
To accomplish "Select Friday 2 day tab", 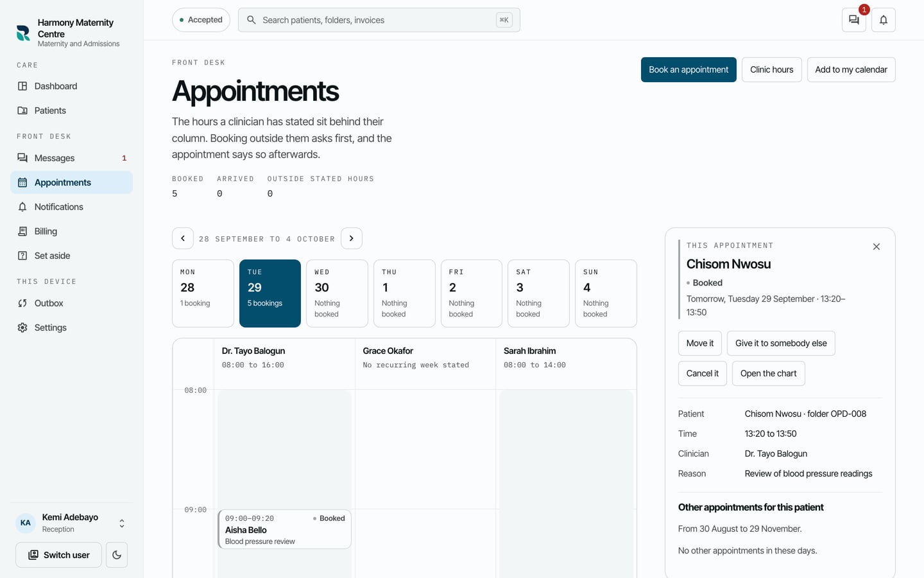I will pos(472,293).
